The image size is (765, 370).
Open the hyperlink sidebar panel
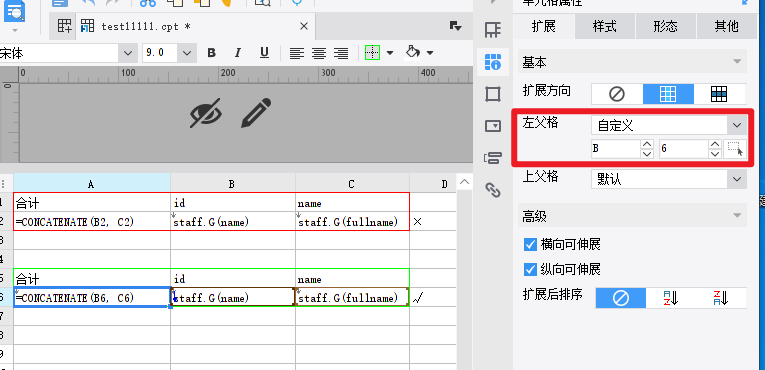click(x=493, y=189)
